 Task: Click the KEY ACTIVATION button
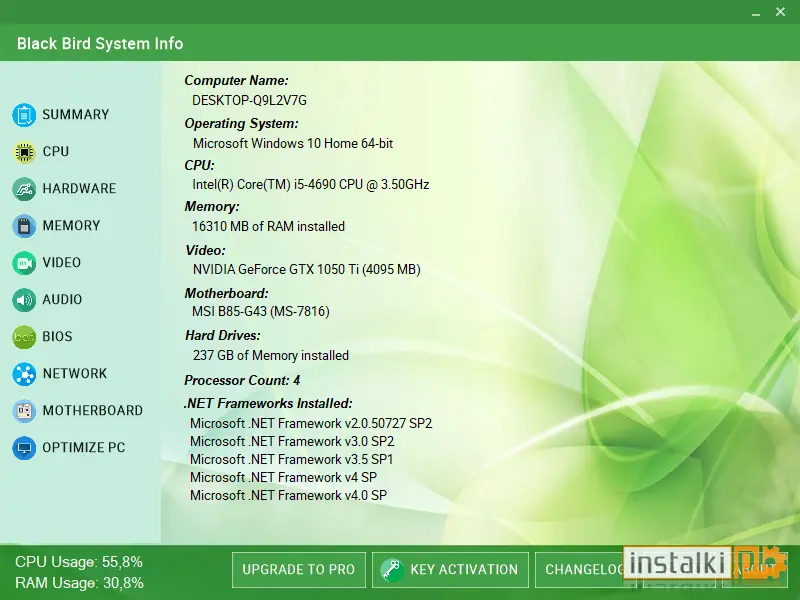(x=450, y=569)
